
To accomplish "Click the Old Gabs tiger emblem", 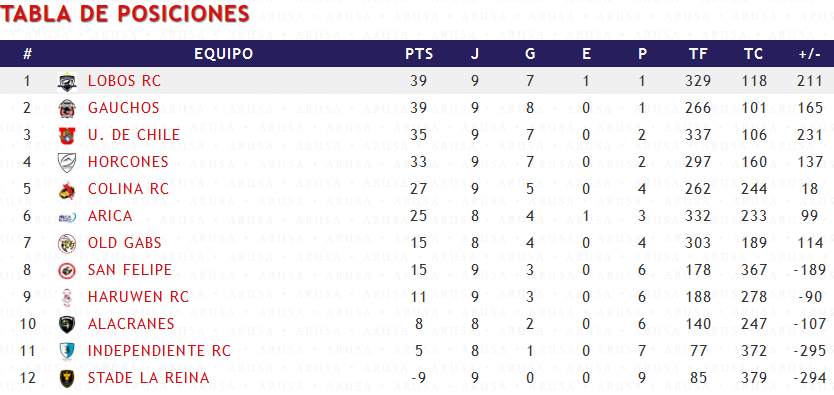I will [x=67, y=243].
